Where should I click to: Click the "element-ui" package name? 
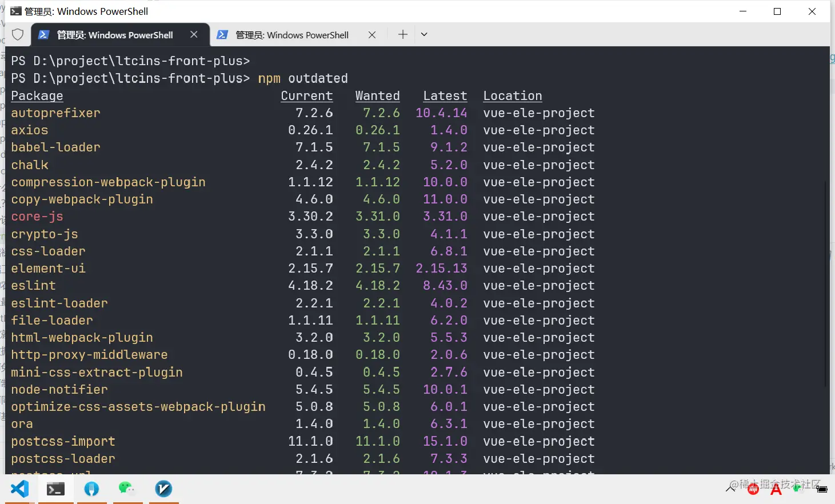(49, 269)
